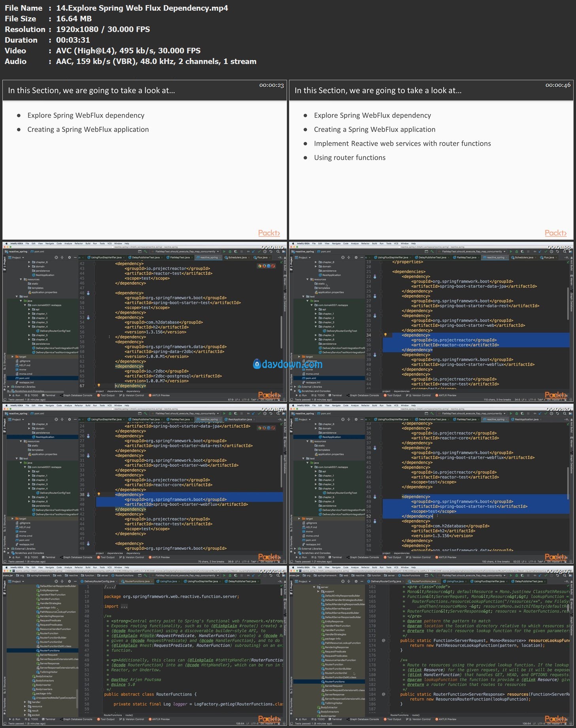The image size is (576, 728).
Task: Click the gear icon in the 00:02:44 Project panel
Action: pos(69,581)
